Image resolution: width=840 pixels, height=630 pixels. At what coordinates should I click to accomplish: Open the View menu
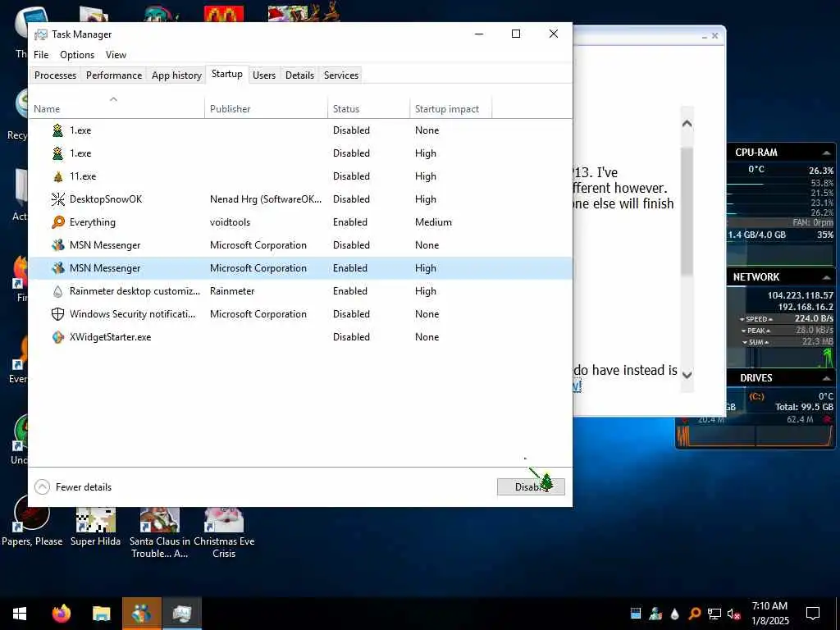(116, 55)
